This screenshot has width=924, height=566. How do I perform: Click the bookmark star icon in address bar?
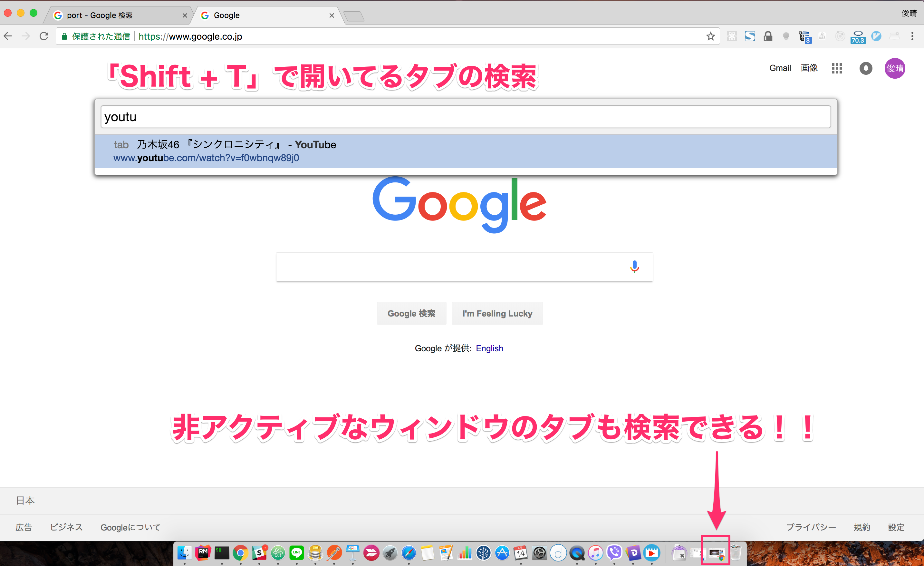[710, 36]
